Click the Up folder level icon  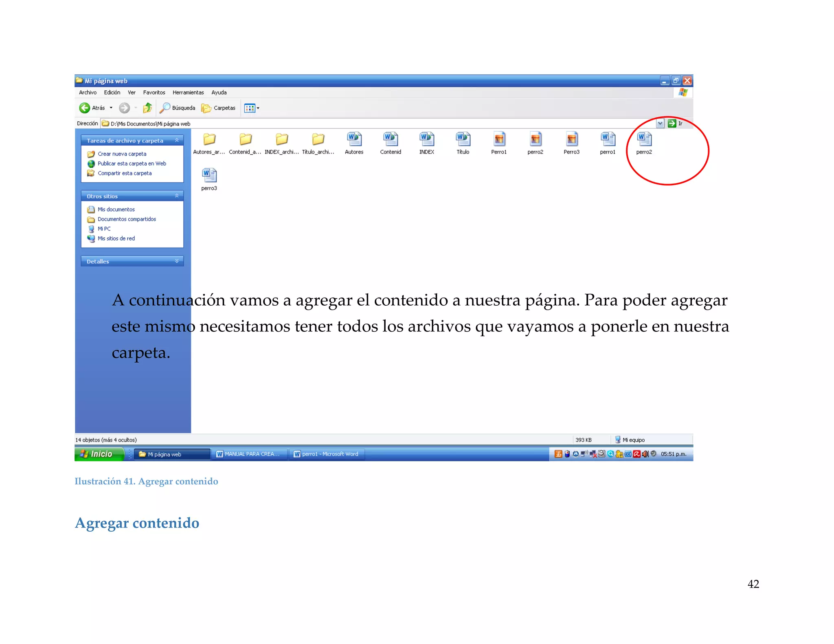[x=147, y=108]
